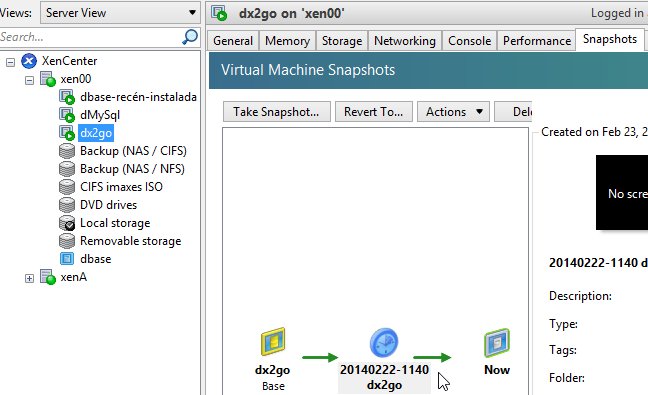The image size is (648, 395).
Task: Select Local storage tree item
Action: 115,223
